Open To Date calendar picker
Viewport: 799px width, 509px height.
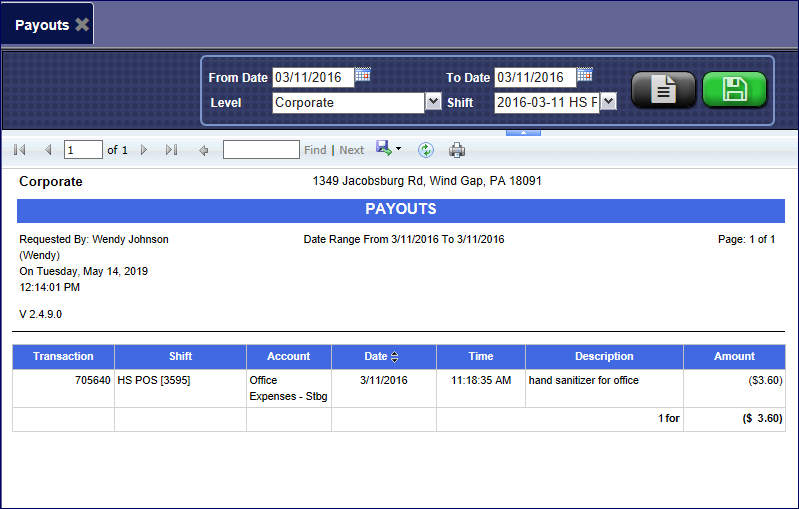(x=585, y=76)
